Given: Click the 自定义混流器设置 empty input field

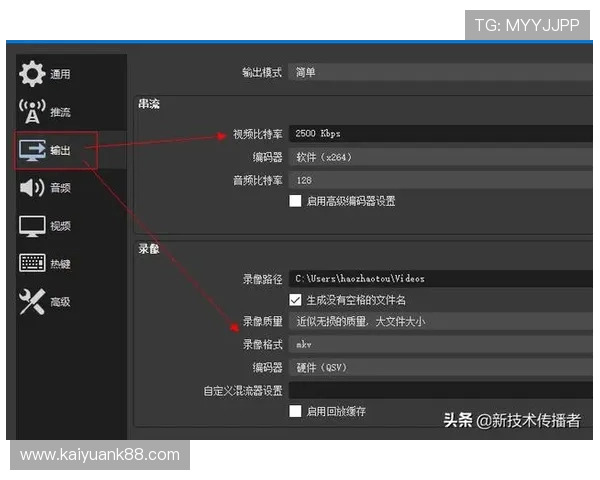Looking at the screenshot, I should tap(440, 390).
